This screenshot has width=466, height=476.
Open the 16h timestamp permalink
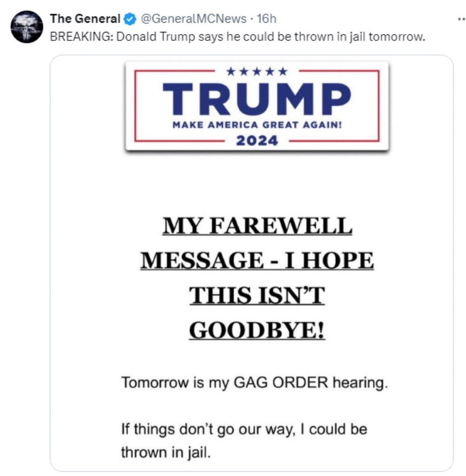[x=266, y=19]
